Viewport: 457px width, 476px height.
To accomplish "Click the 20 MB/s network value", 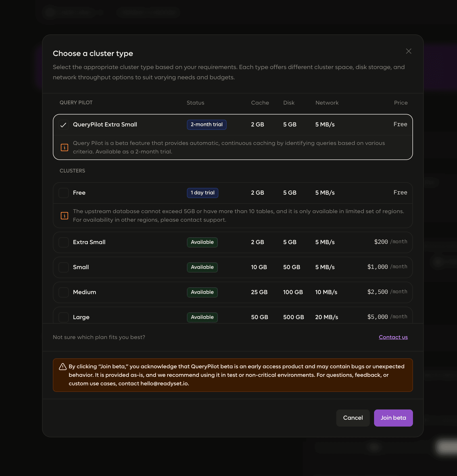I will pyautogui.click(x=327, y=317).
